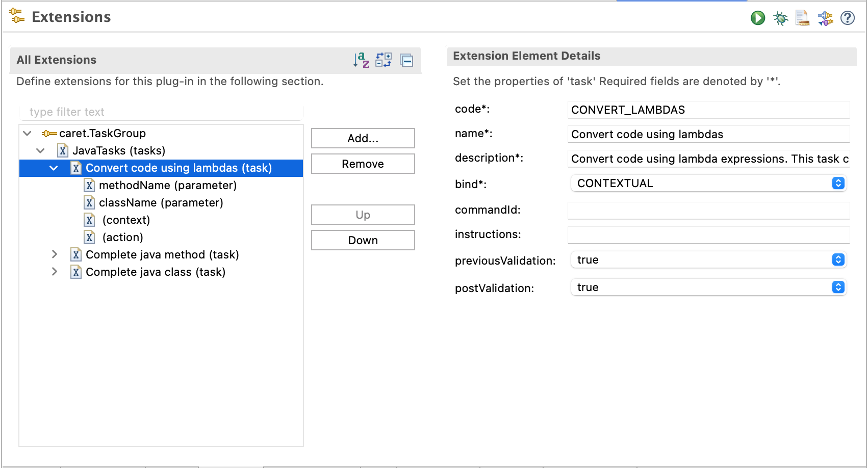Open the plug-in export wizard icon
Image resolution: width=868 pixels, height=468 pixels.
coord(802,17)
